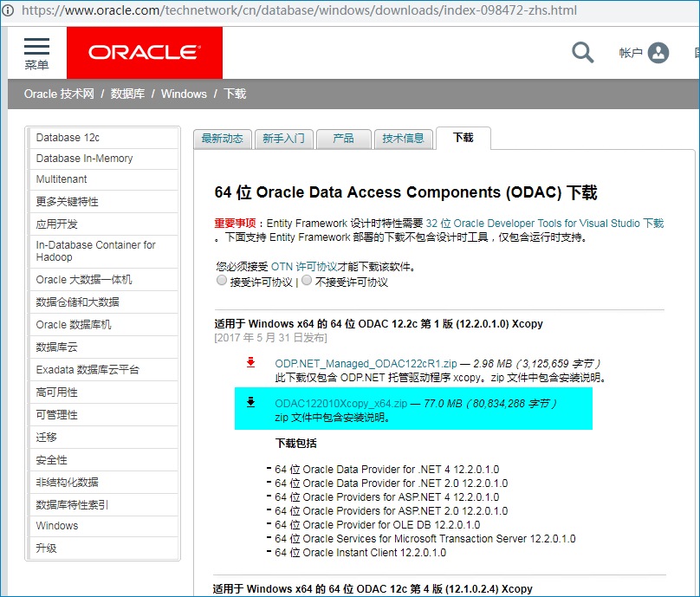Click the account user avatar icon
The width and height of the screenshot is (700, 597).
tap(658, 53)
